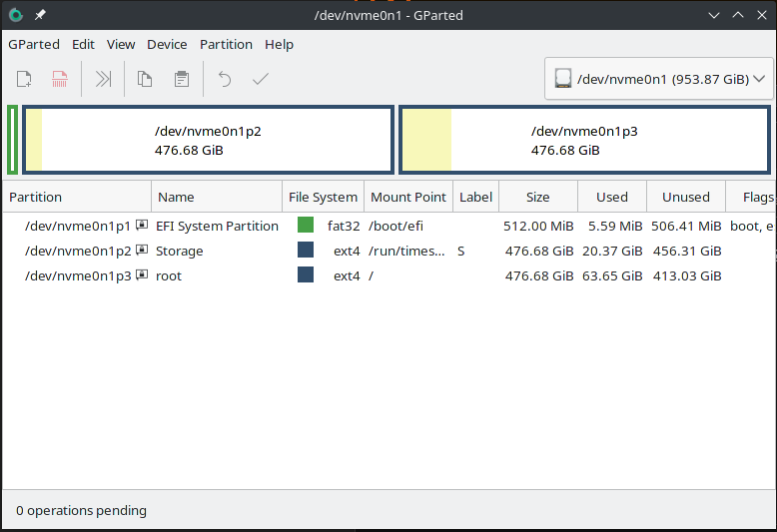Viewport: 777px width, 532px height.
Task: Click the boot flags cell of nvme0n1p1
Action: click(752, 227)
